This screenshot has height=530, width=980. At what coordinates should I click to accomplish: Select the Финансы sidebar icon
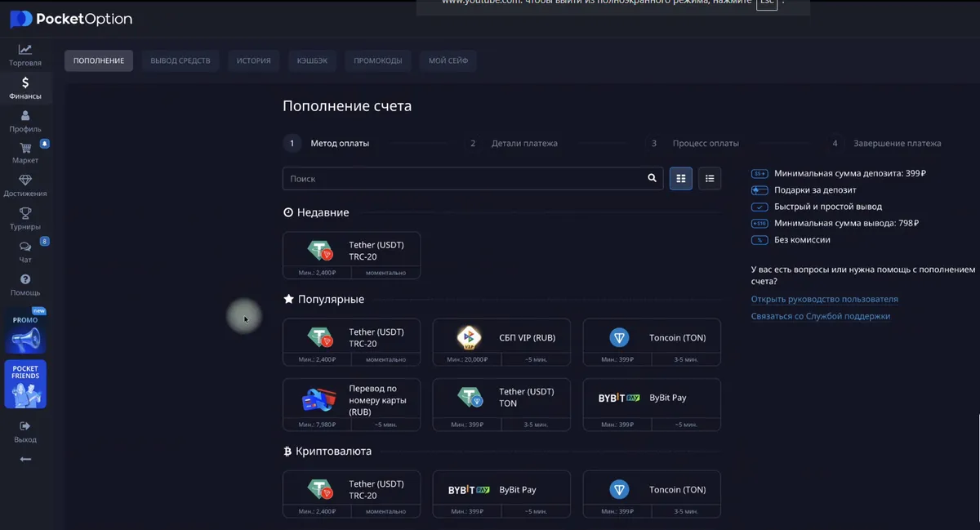[x=25, y=88]
